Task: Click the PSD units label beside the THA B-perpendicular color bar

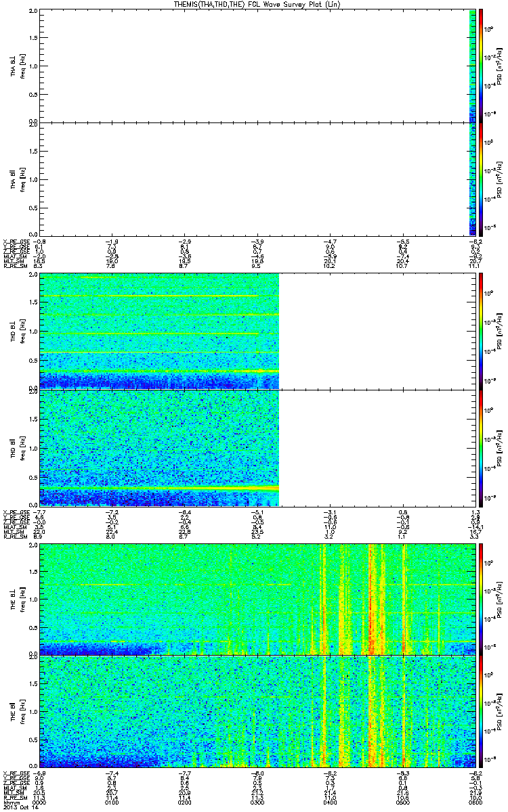Action: (500, 66)
